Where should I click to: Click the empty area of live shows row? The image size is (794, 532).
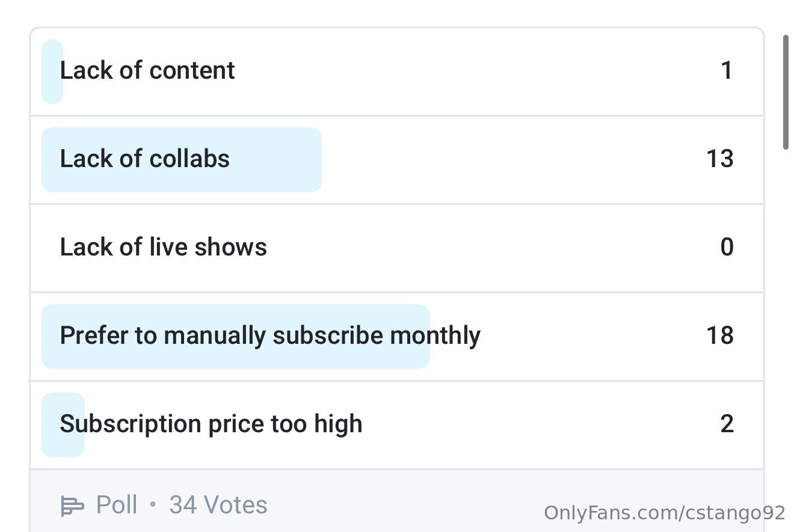[481, 247]
